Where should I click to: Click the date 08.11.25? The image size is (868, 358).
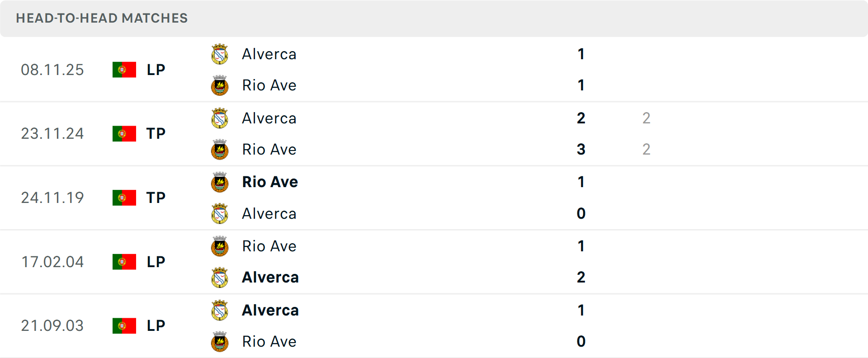[x=52, y=70]
